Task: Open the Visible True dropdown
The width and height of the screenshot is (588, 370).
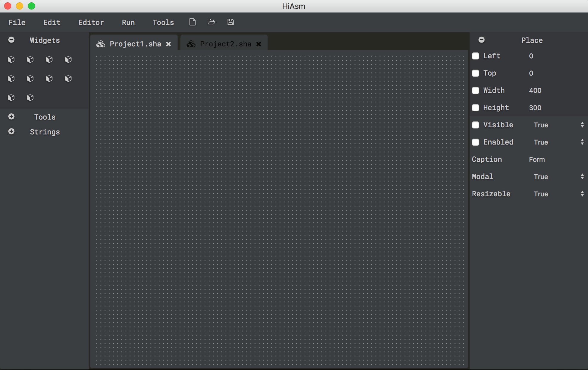Action: click(x=558, y=125)
